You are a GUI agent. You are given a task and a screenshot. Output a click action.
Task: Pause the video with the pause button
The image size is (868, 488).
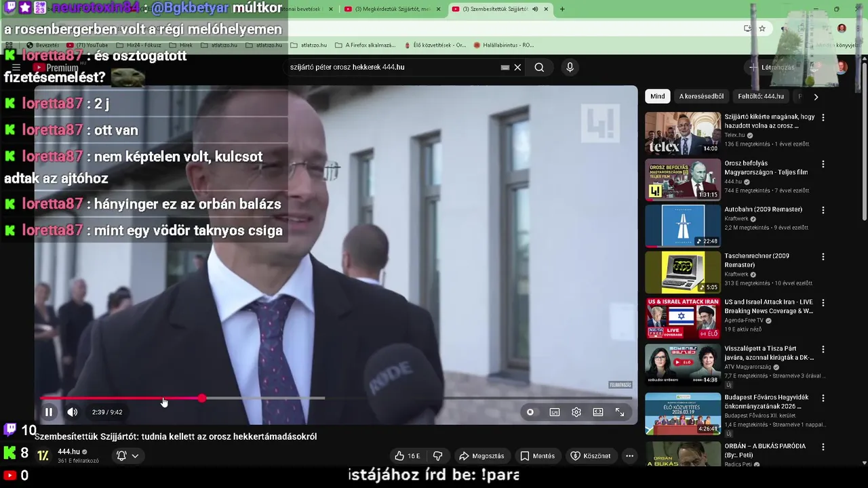tap(49, 412)
